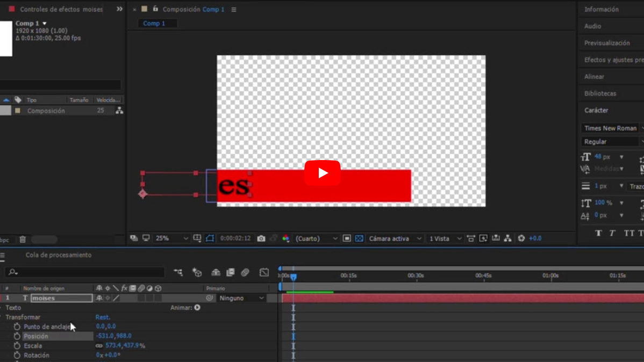Click the reset exposure icon
644x362 pixels.
click(x=521, y=238)
